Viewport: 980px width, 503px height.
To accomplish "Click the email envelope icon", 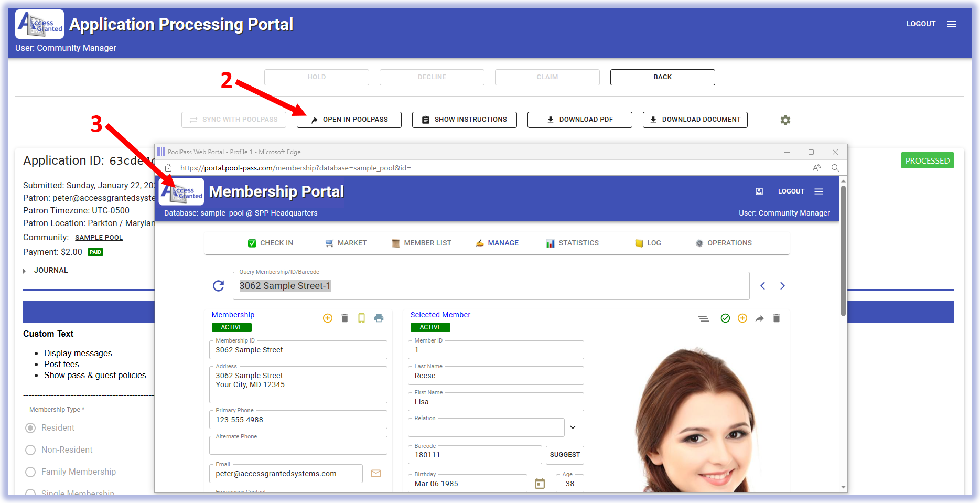I will point(376,474).
